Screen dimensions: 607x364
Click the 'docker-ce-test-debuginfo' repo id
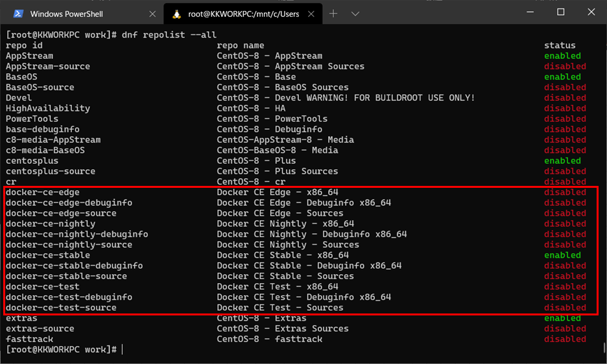(69, 297)
